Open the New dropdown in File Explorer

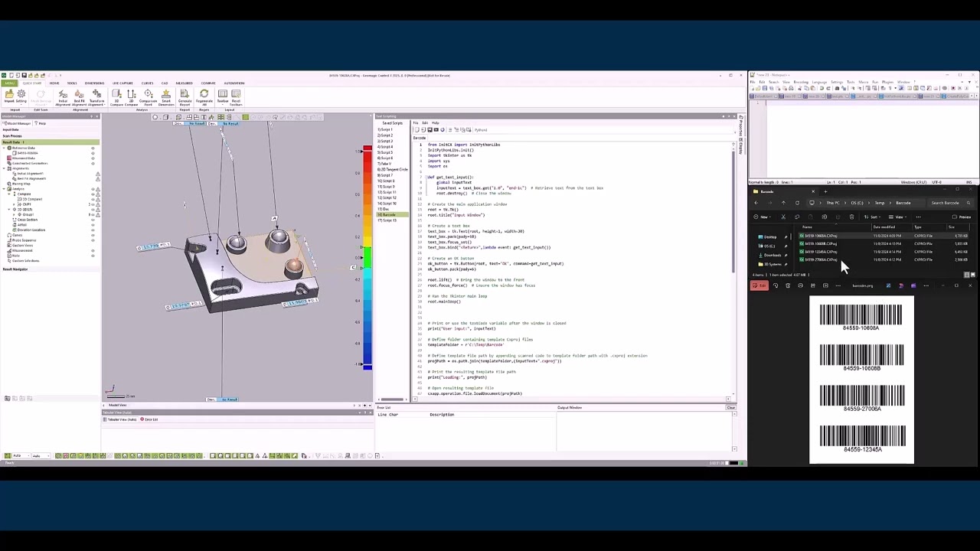point(765,217)
